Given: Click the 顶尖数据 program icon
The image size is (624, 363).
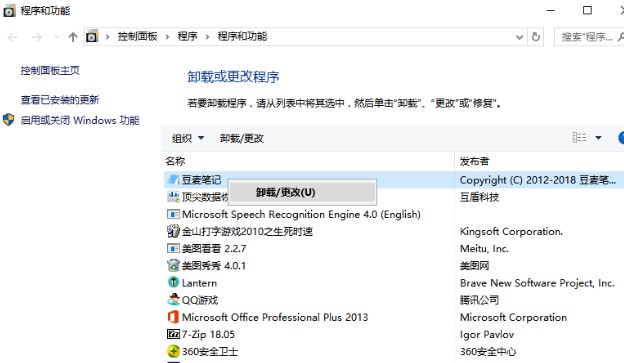Looking at the screenshot, I should (x=173, y=197).
